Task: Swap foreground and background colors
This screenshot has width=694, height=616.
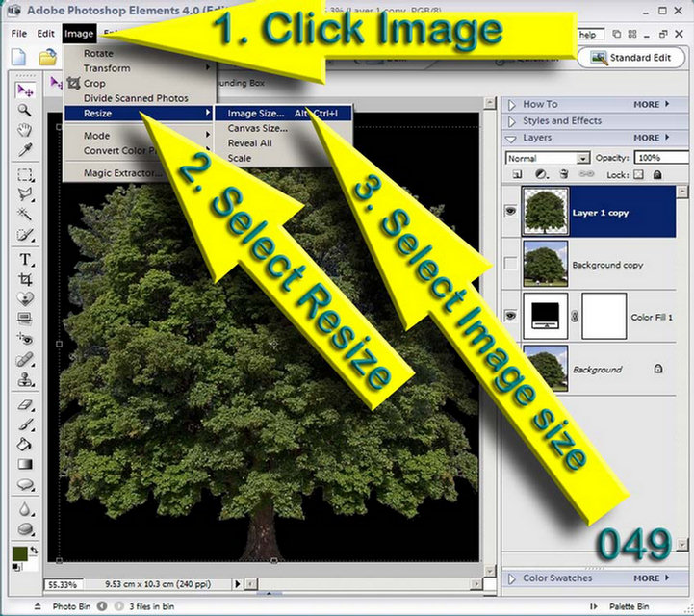Action: [x=34, y=550]
